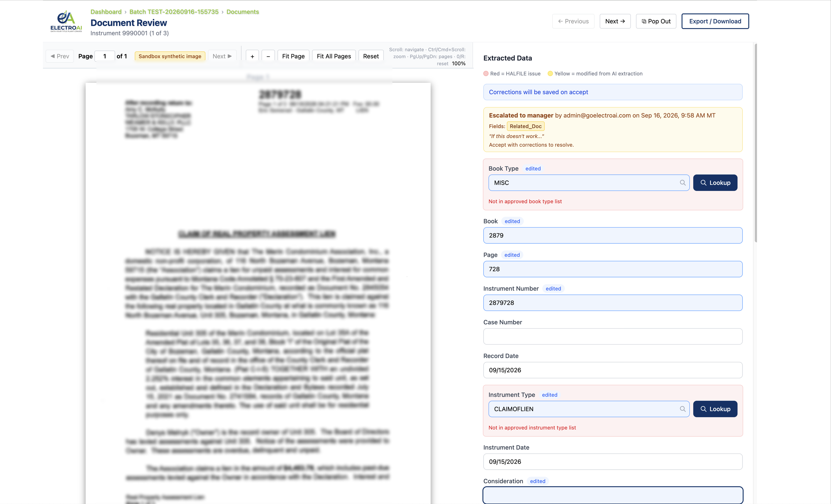Screen dimensions: 831x504
Task: Click Fit Page button
Action: pos(293,56)
